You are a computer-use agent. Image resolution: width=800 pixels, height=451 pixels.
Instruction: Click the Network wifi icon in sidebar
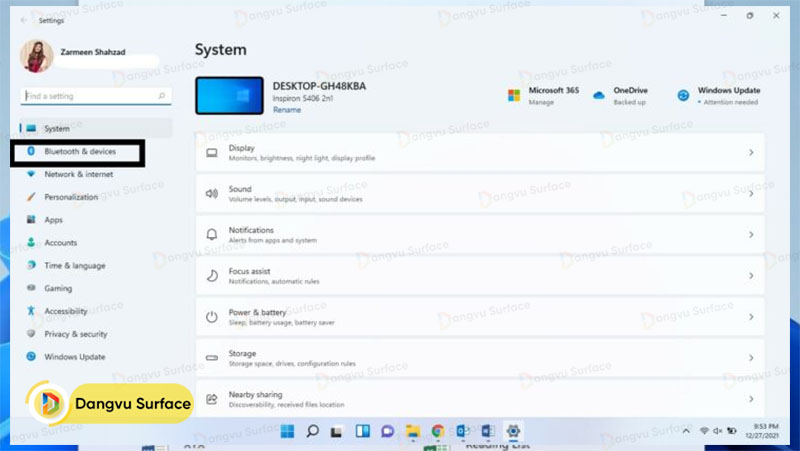31,174
